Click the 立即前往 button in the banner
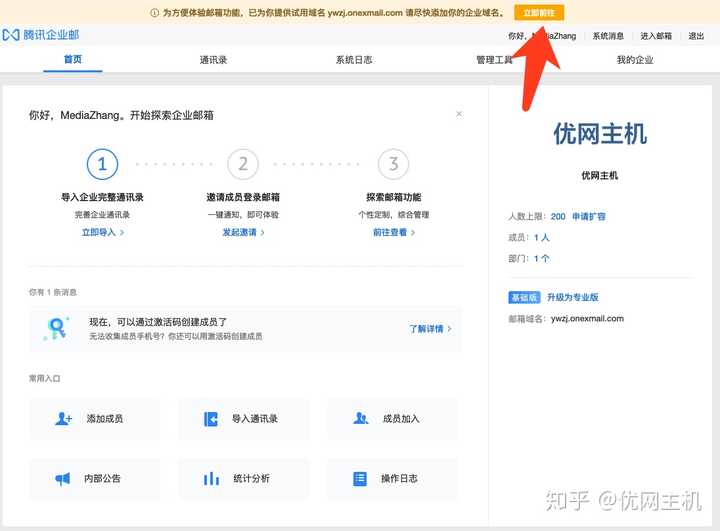The height and width of the screenshot is (531, 720). (x=539, y=13)
